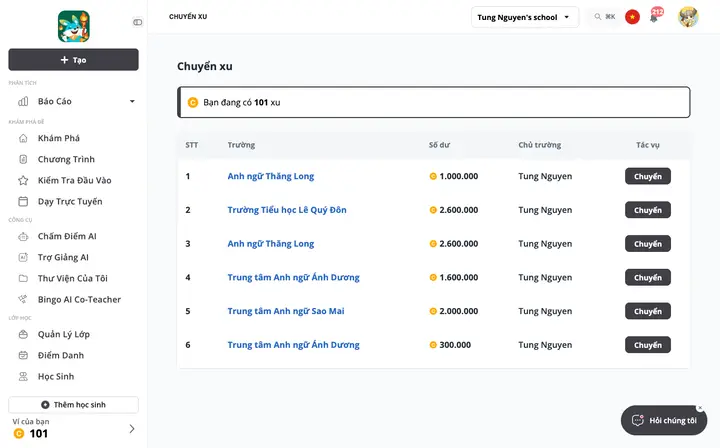Screen dimensions: 720x448
Task: Click coin icon in balance banner
Action: pos(193,102)
